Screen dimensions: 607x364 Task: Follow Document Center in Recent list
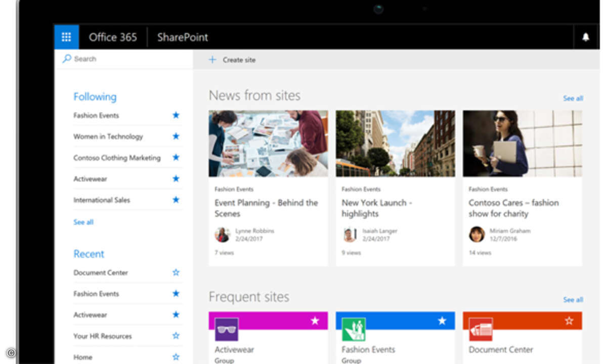point(176,272)
